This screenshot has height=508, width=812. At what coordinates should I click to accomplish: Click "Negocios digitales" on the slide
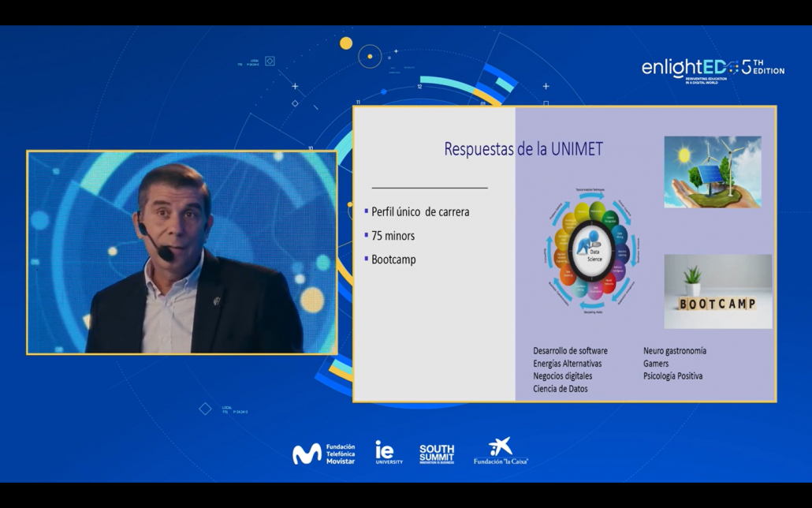562,375
